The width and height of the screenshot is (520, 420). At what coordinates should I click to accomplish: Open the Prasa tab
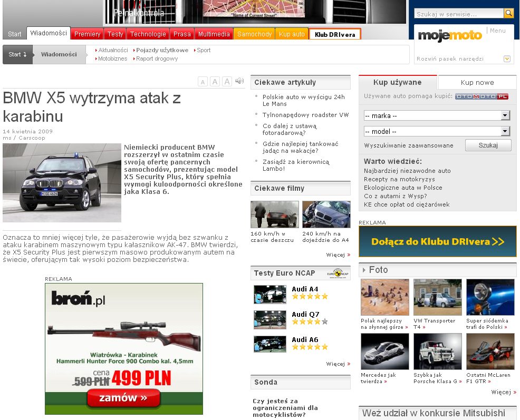point(182,34)
